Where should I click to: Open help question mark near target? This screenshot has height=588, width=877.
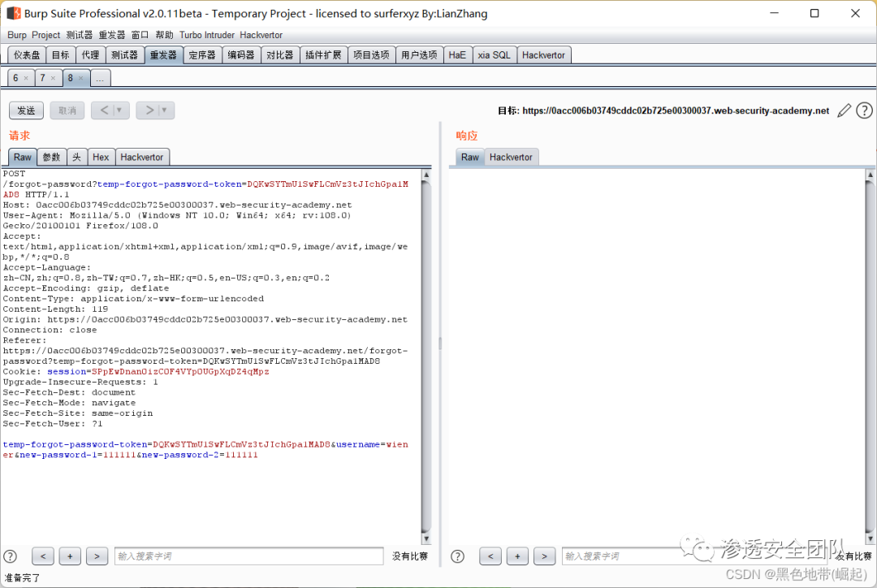(864, 110)
